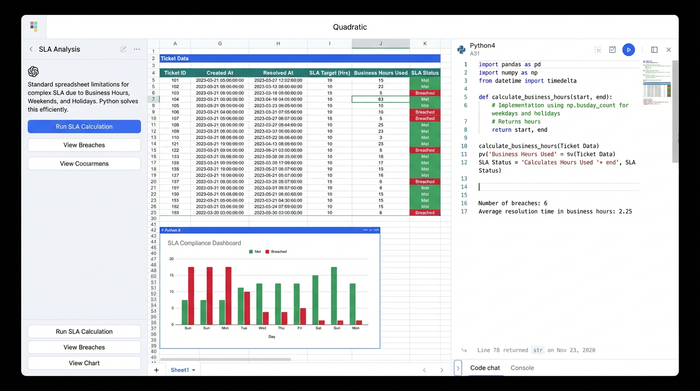The image size is (700, 391).
Task: Click the collapse diff icon in the code editor toolbar
Action: coord(598,50)
